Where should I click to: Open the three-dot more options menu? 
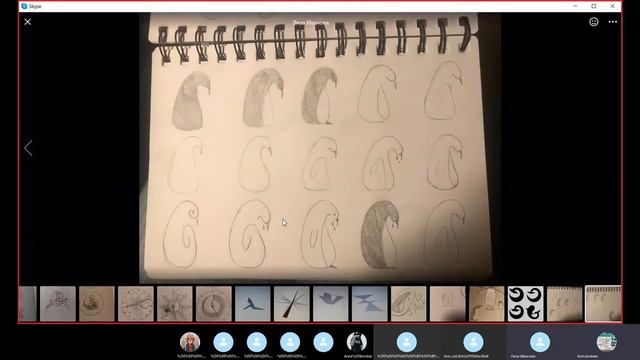tap(613, 22)
